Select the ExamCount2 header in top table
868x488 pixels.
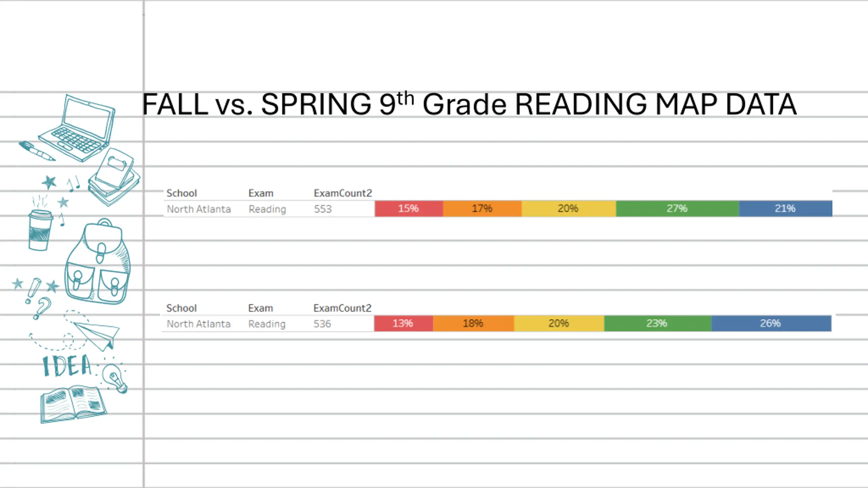point(343,193)
